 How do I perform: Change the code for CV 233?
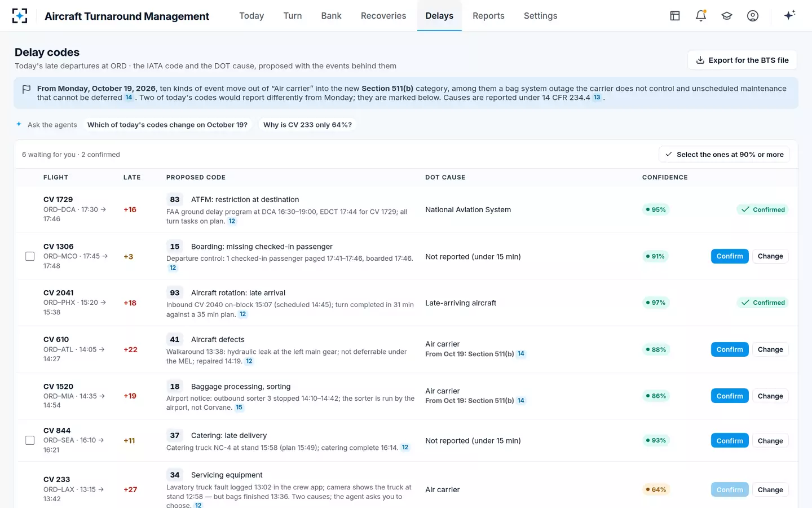[770, 490]
